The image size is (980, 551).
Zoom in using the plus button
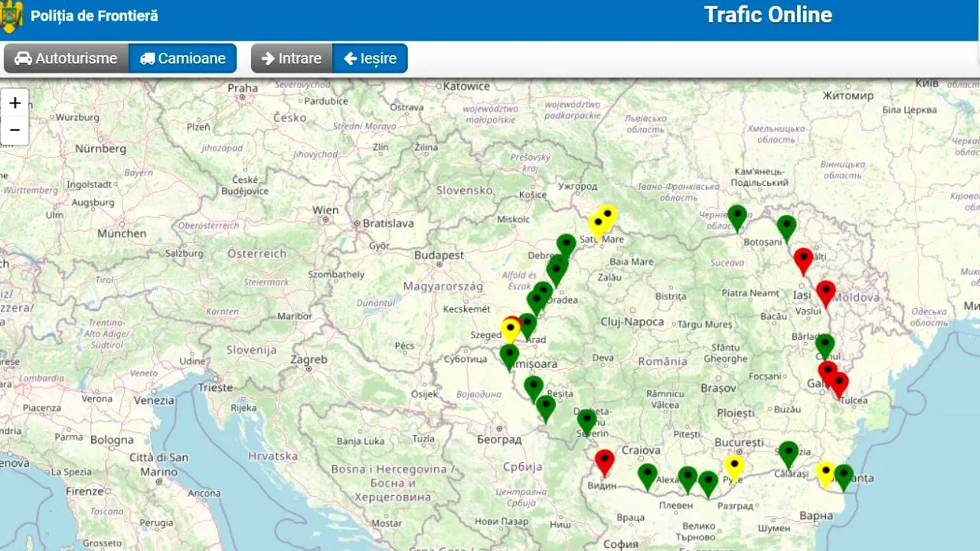click(15, 102)
